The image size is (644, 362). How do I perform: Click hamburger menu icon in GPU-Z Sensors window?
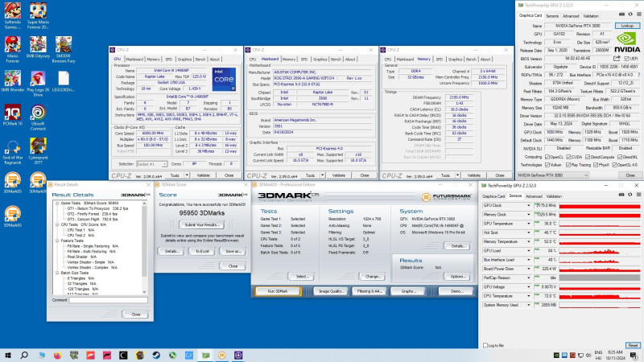(639, 195)
